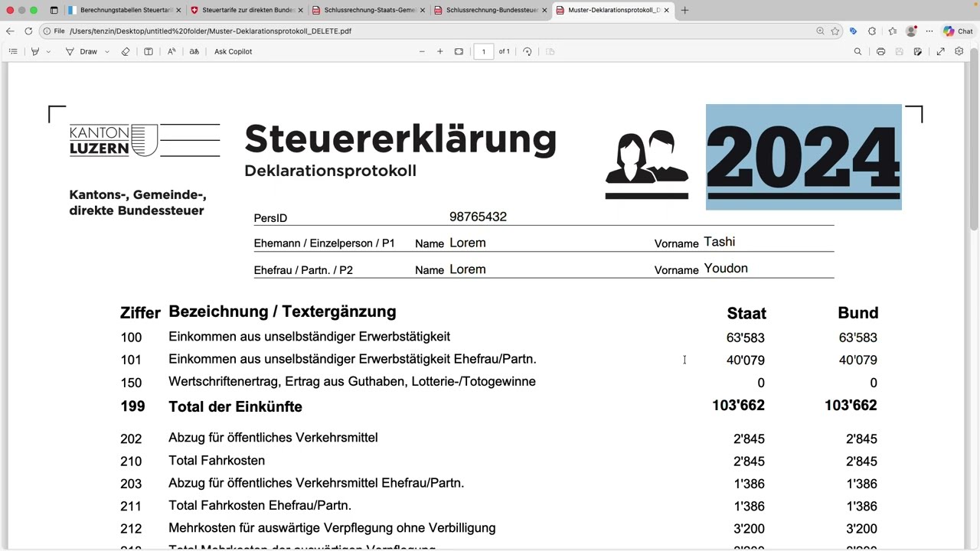The width and height of the screenshot is (980, 551).
Task: Open a new browser tab
Action: (684, 10)
